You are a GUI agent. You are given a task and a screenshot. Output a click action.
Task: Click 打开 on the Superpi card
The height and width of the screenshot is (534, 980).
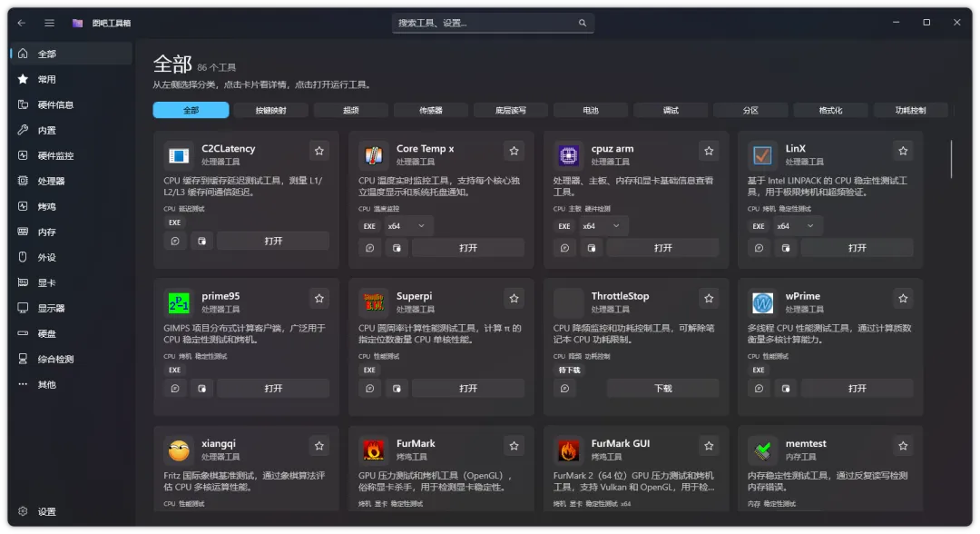tap(468, 389)
